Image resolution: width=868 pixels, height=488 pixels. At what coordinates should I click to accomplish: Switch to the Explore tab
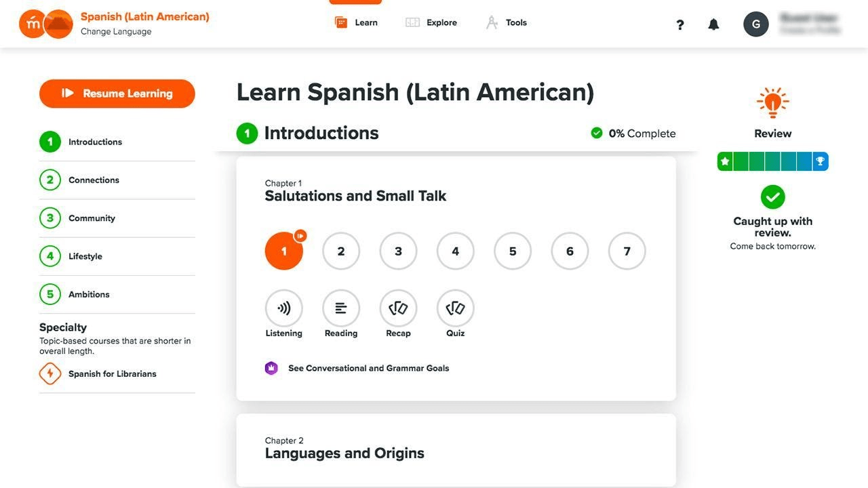tap(431, 22)
